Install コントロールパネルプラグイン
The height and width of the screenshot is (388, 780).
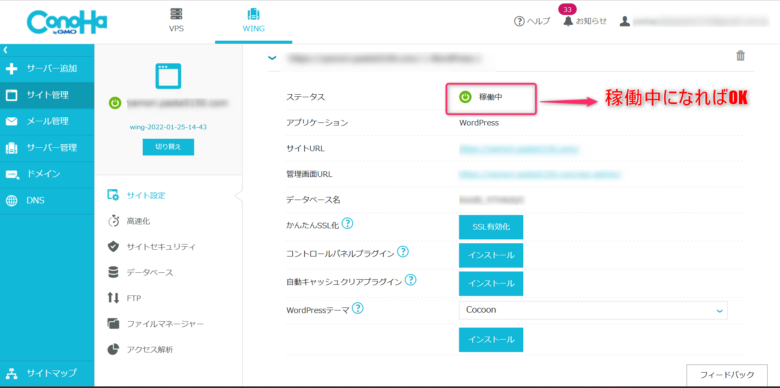pos(490,255)
